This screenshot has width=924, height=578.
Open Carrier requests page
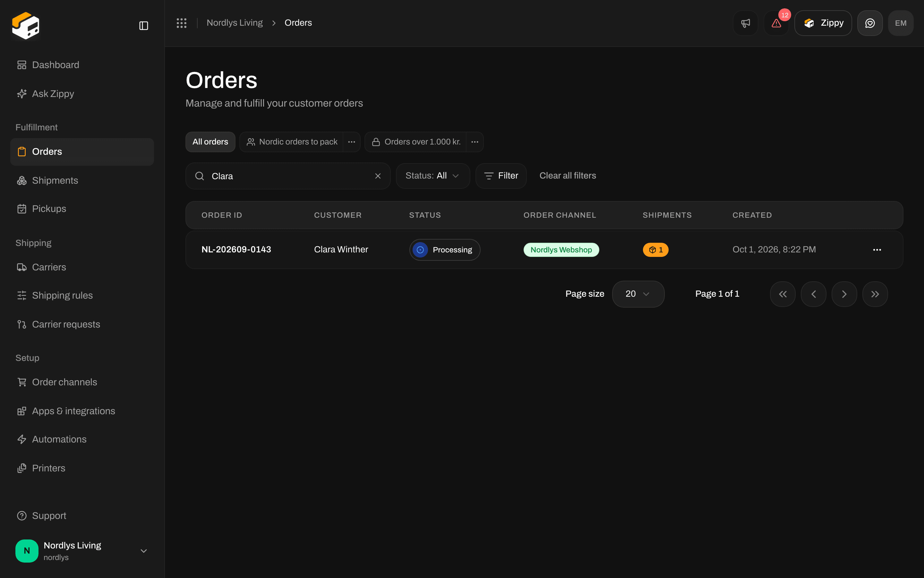click(x=82, y=324)
